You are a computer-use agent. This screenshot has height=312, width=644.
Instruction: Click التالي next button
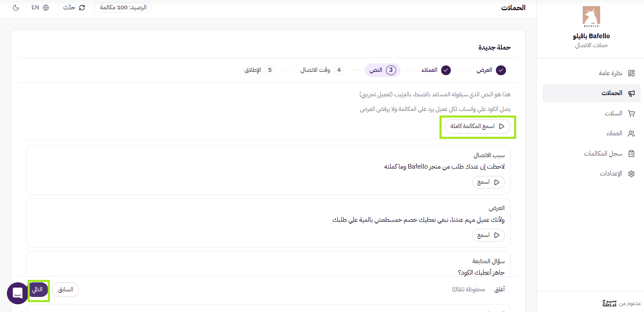pos(38,290)
